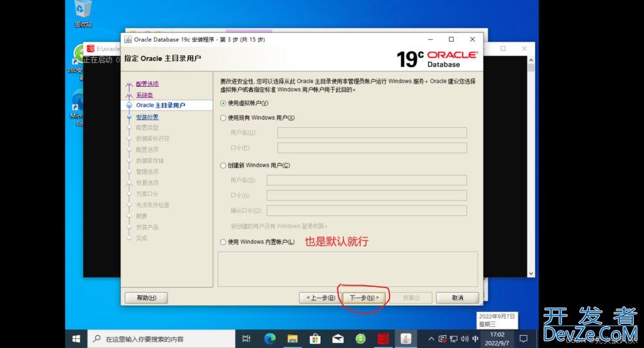Switch to Java installer taskbar icon
Screen dimensions: 644x348
tap(406, 339)
